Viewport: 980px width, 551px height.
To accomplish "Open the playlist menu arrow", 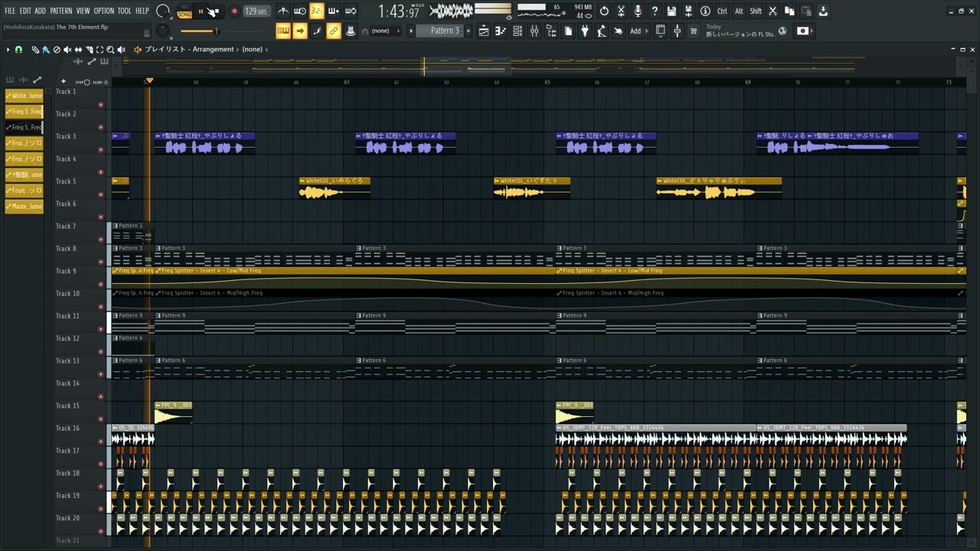I will (8, 49).
